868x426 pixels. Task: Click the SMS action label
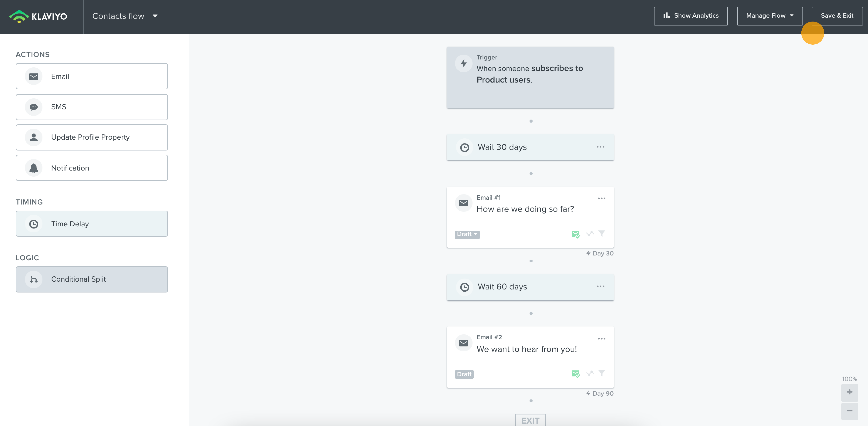59,107
